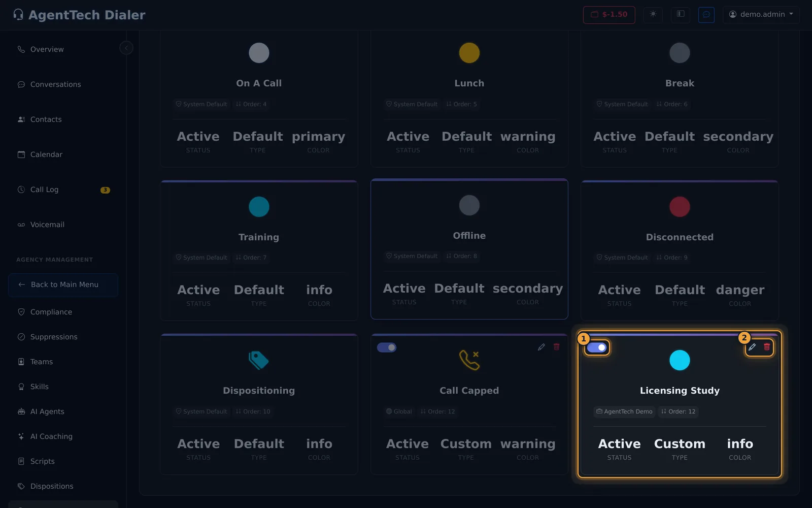
Task: Open the chat bubble icon in header
Action: coord(706,14)
